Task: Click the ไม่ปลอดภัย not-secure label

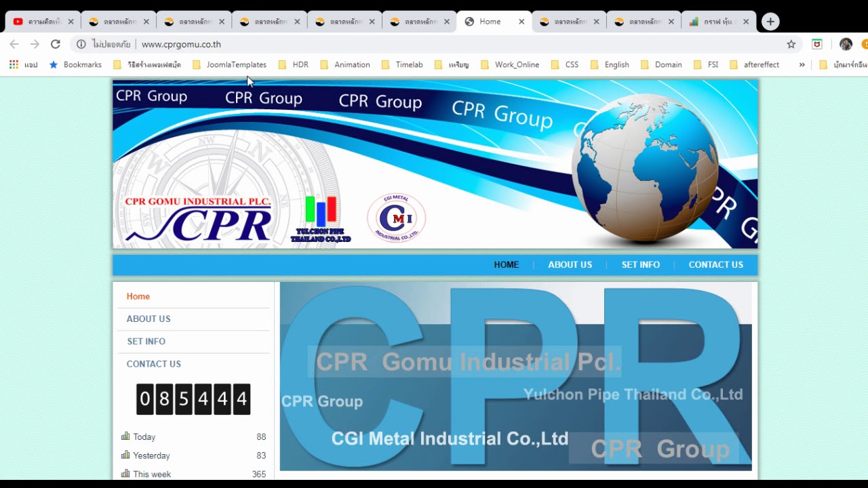Action: [112, 44]
